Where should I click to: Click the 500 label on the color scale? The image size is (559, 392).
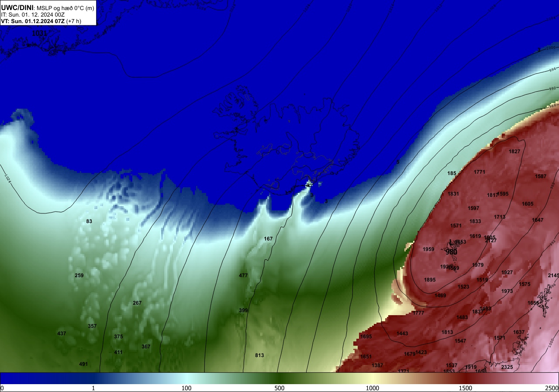[x=279, y=388]
